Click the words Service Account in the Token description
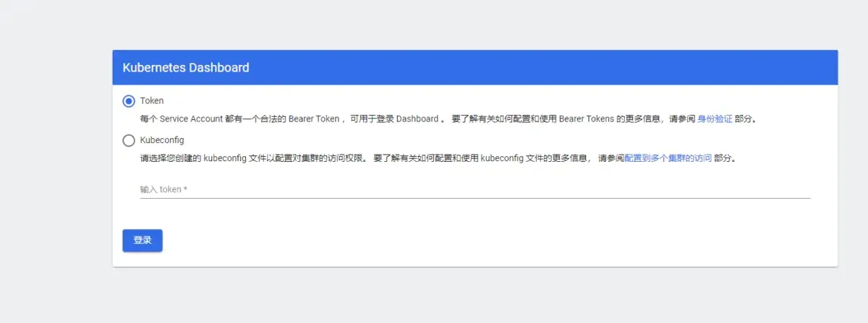 pyautogui.click(x=191, y=119)
